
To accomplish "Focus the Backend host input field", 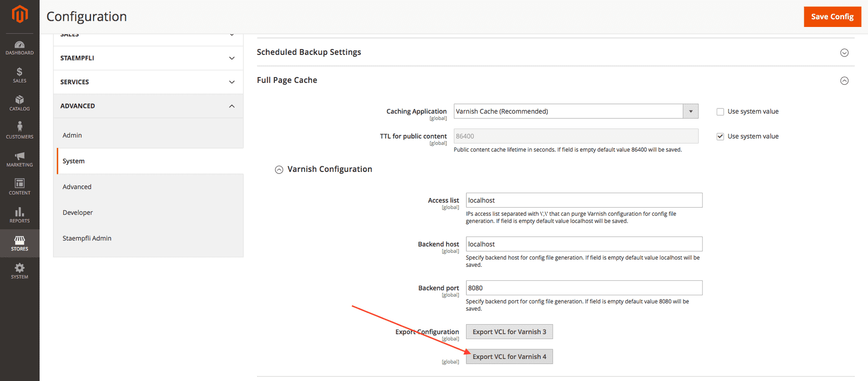I will [x=584, y=244].
